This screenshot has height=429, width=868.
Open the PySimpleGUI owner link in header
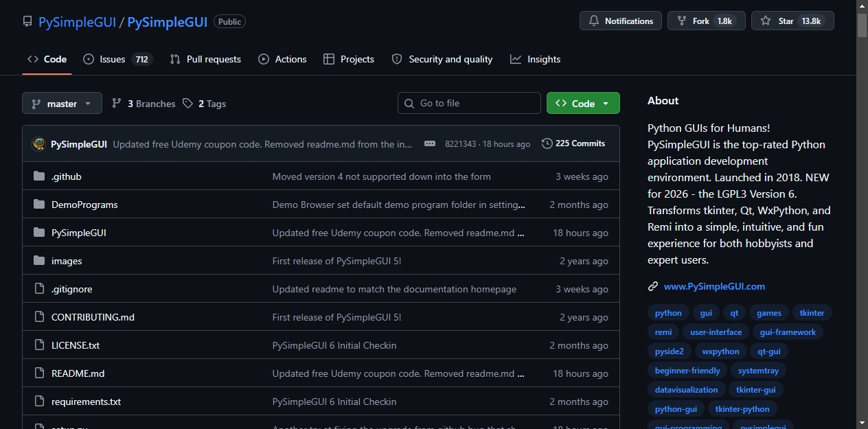click(x=77, y=22)
